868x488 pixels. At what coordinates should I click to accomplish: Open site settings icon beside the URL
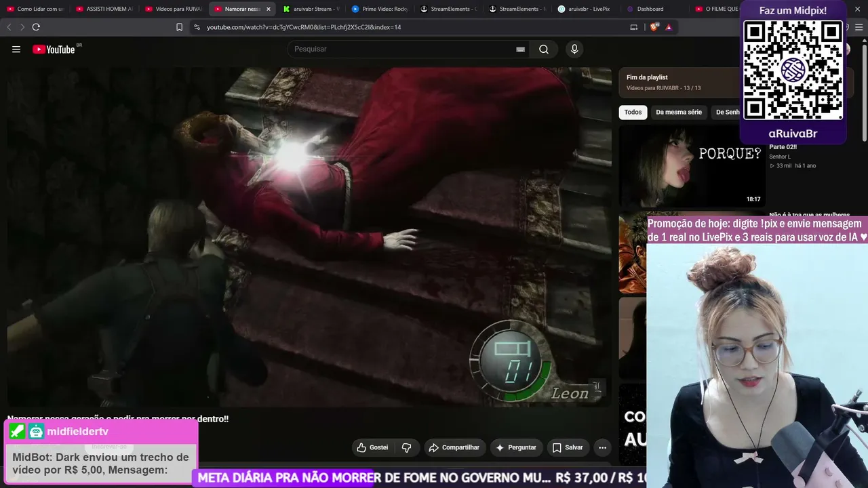(197, 27)
